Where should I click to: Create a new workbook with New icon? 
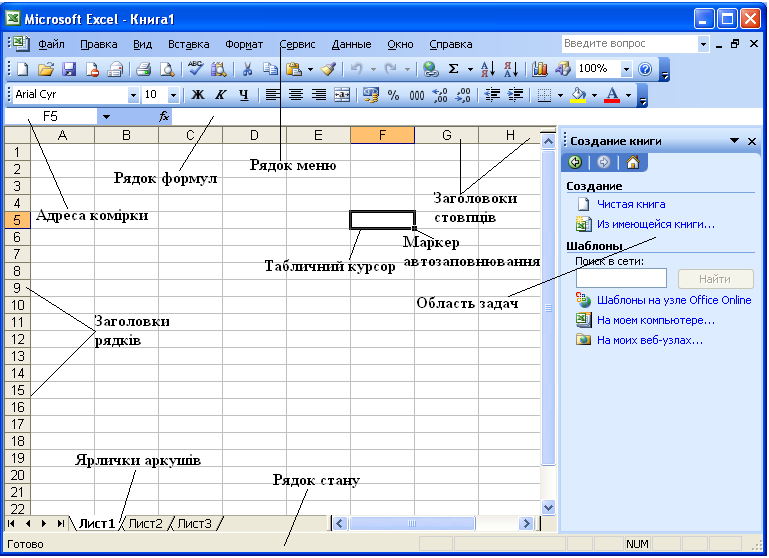[x=23, y=69]
